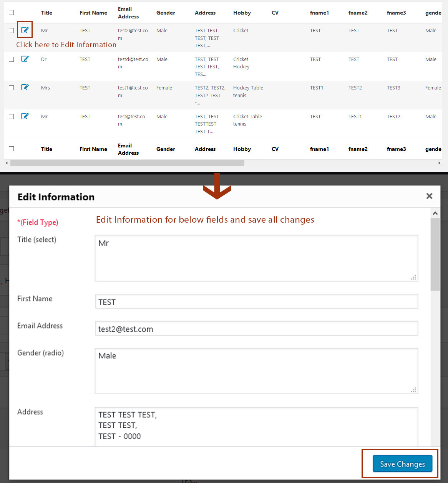Open edit icon for the Dr row

(25, 59)
